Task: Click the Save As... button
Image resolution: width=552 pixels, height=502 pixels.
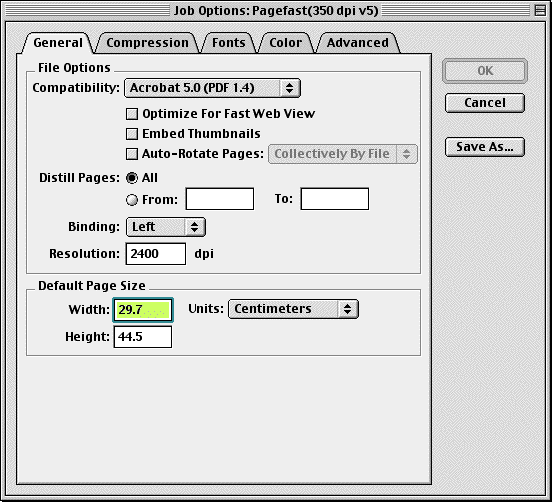Action: (485, 147)
